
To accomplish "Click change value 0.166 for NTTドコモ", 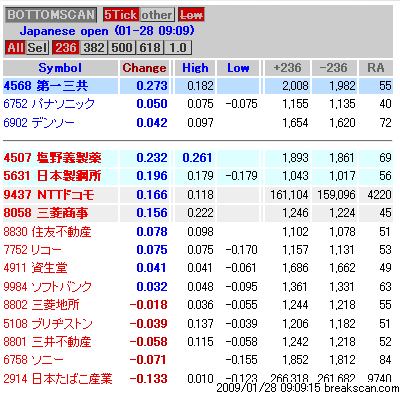I will tap(152, 195).
